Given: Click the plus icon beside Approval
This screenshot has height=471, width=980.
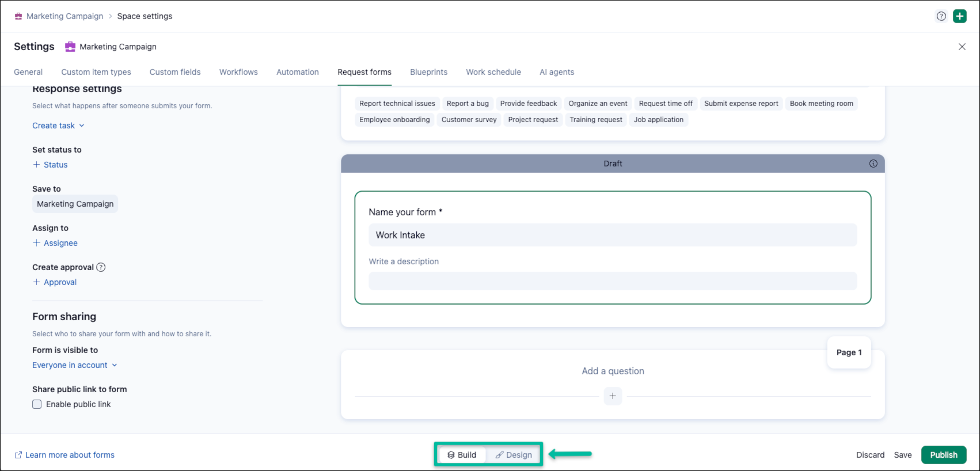Looking at the screenshot, I should click(37, 282).
